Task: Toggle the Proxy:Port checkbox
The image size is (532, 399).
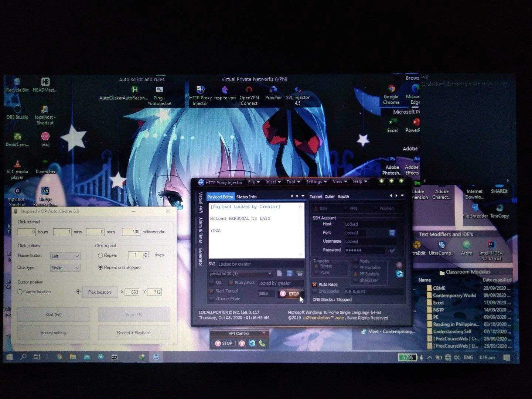Action: pos(231,283)
